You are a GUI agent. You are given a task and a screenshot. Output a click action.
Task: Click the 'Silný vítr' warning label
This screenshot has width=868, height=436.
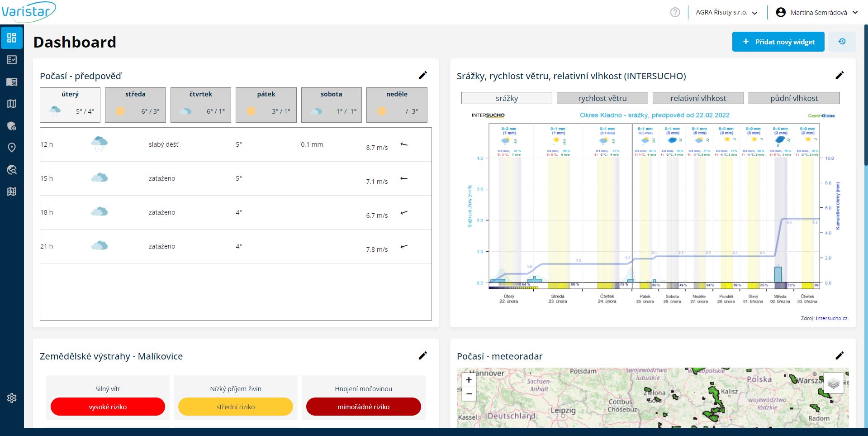click(x=108, y=389)
